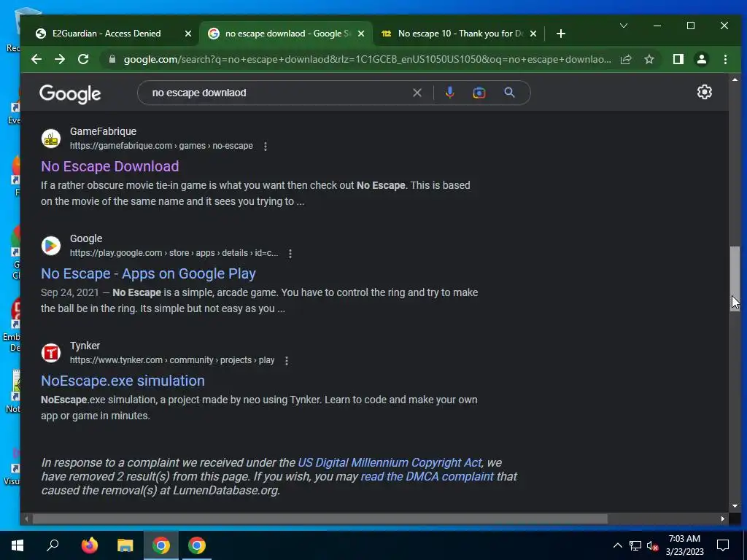The image size is (747, 560).
Task: Open the taskbar clock showing 7:03 AM
Action: [x=684, y=545]
